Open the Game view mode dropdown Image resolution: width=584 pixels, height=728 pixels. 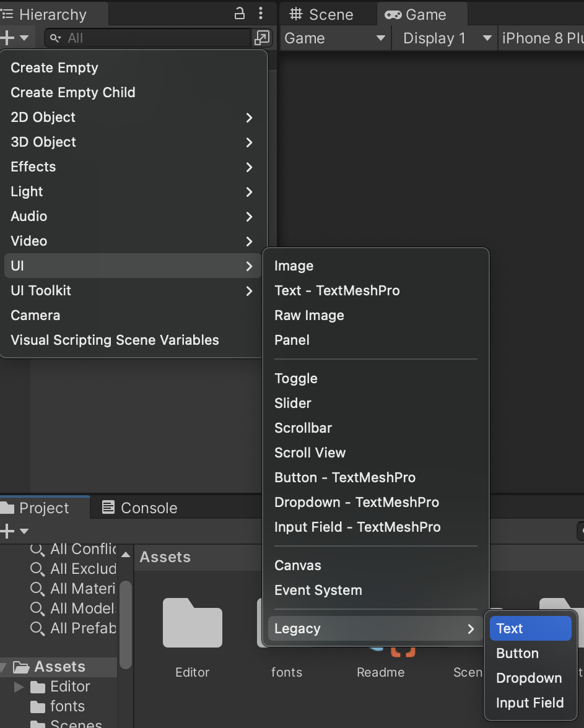click(334, 38)
